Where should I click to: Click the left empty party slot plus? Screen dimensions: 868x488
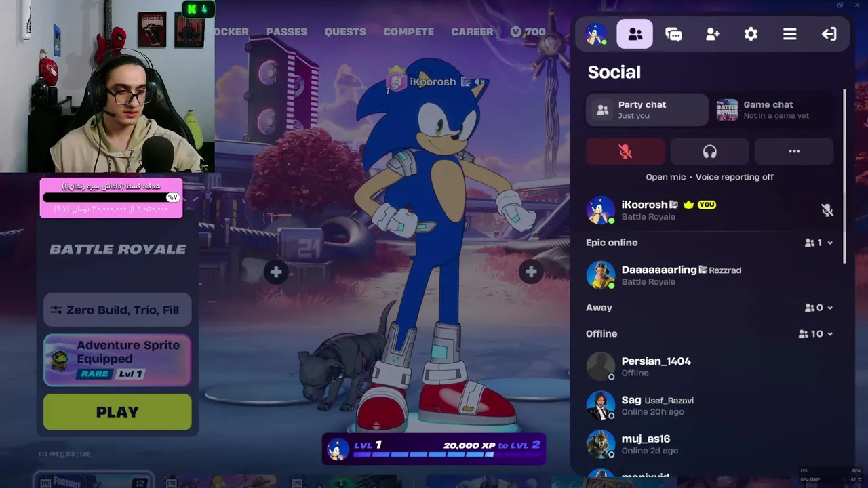coord(275,272)
